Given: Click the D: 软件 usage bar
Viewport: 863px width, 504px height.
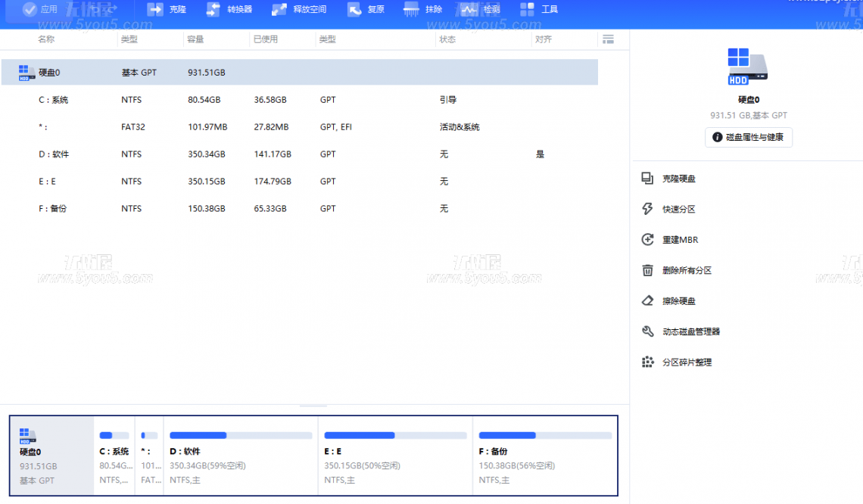Looking at the screenshot, I should [241, 435].
